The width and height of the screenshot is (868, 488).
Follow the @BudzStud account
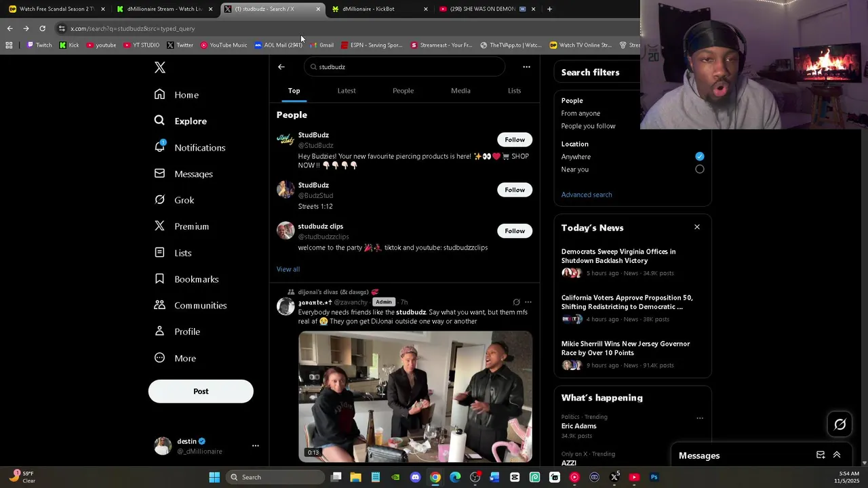pos(515,190)
